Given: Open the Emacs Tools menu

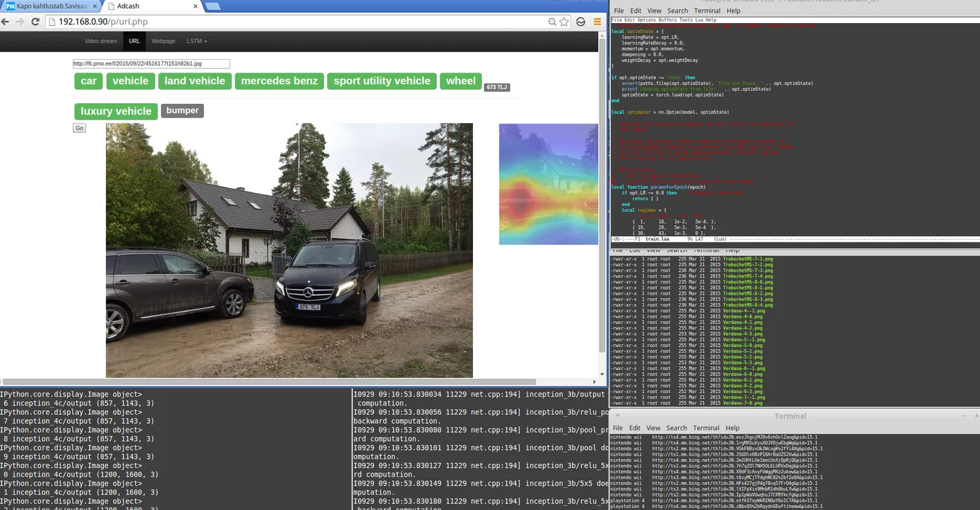Looking at the screenshot, I should tap(686, 20).
